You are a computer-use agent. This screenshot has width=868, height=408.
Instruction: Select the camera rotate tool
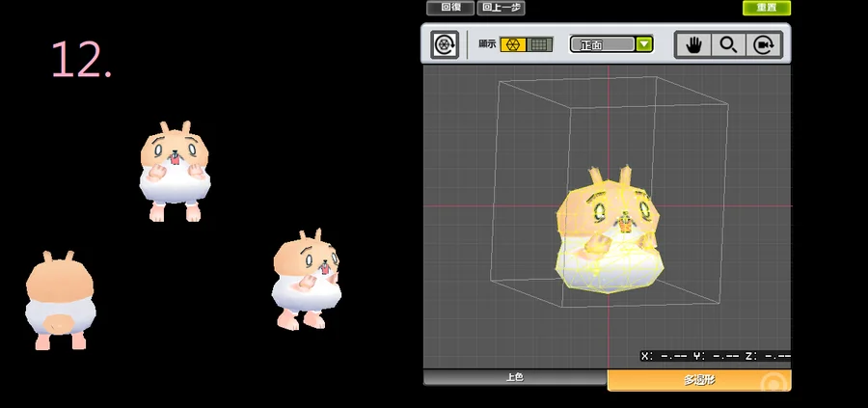pyautogui.click(x=764, y=44)
